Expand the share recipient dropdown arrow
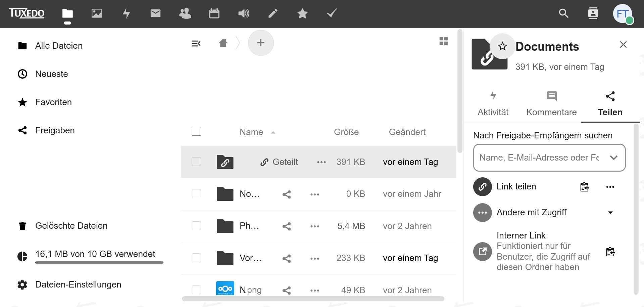 [614, 158]
